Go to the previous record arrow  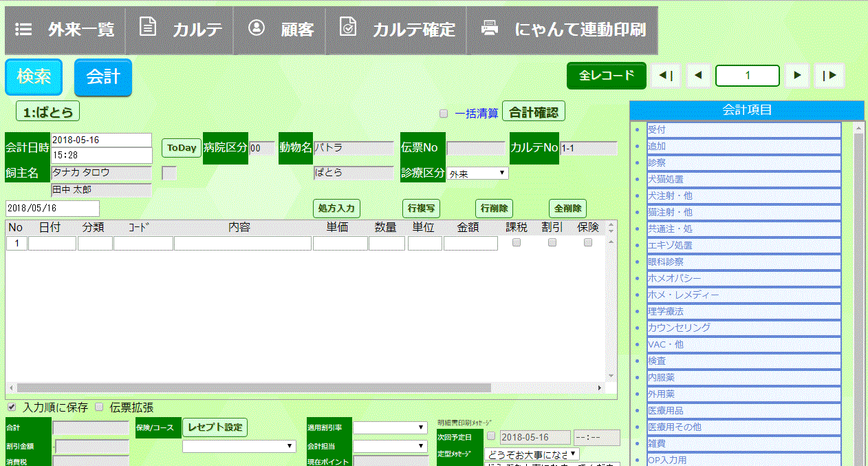(698, 76)
